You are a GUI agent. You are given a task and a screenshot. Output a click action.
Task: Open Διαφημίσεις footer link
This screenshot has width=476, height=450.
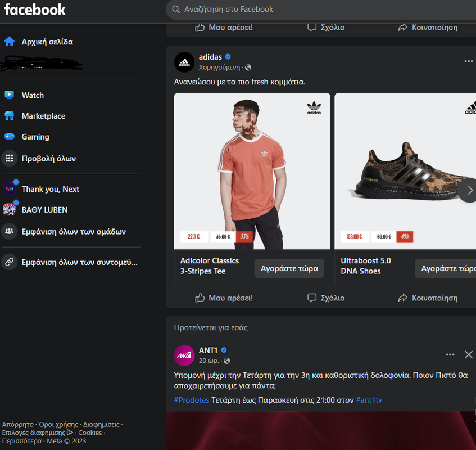pyautogui.click(x=101, y=424)
